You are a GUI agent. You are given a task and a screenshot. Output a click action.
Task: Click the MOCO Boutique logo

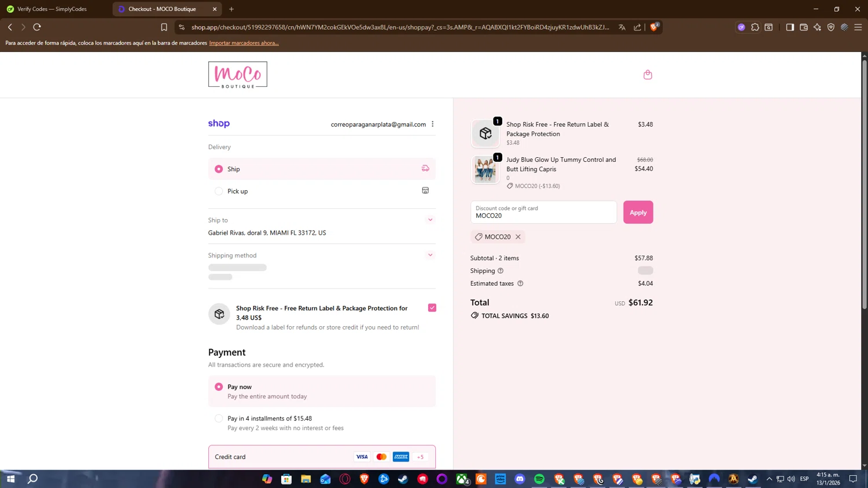[x=238, y=75]
